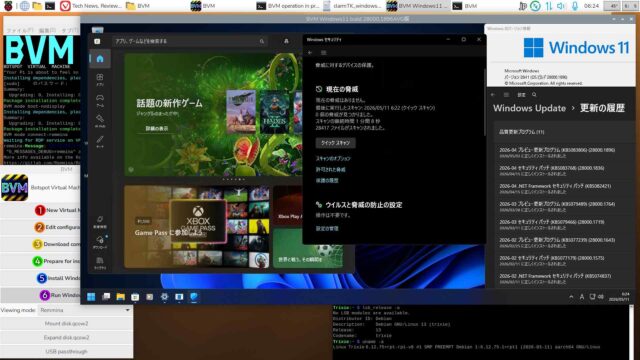
Task: Click Windows Update breadcrumb in Settings
Action: click(529, 108)
